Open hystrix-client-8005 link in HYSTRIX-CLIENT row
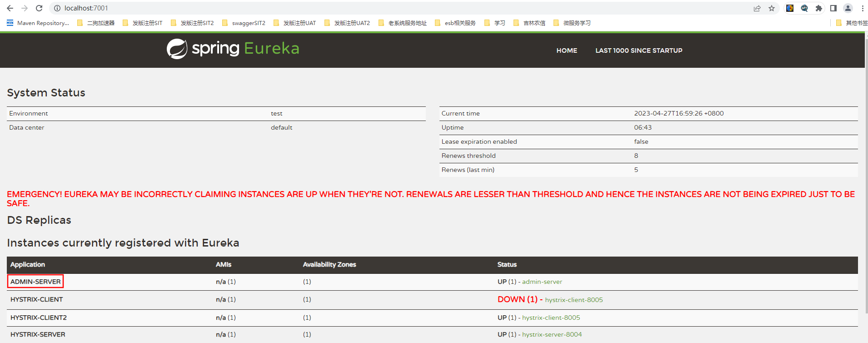 (574, 300)
